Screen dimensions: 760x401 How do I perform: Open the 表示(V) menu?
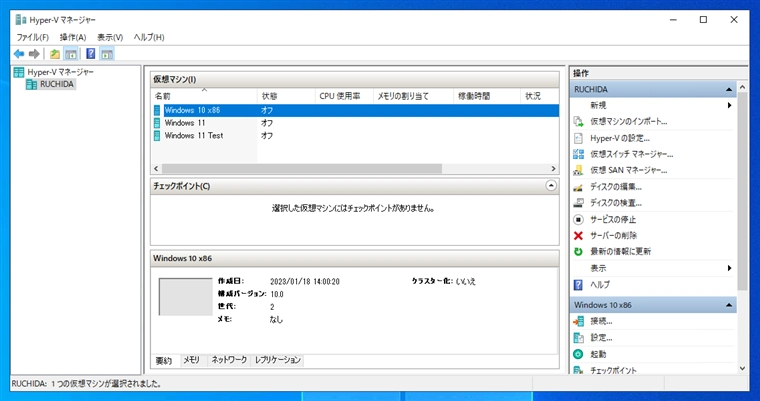[110, 37]
